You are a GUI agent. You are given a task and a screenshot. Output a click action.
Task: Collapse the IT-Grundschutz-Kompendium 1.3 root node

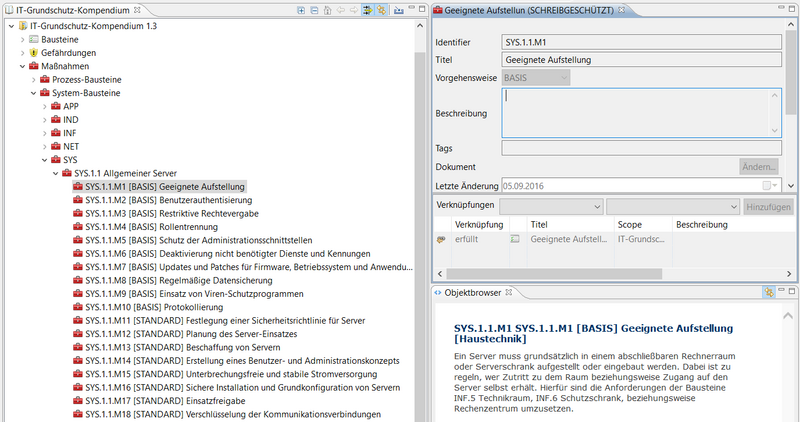pos(11,26)
